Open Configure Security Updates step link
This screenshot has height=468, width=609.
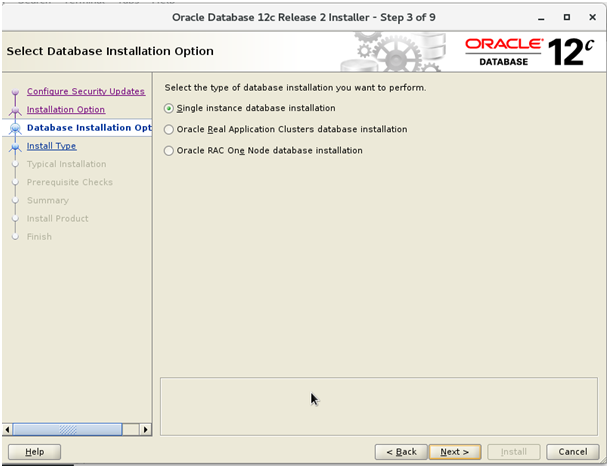pos(85,91)
